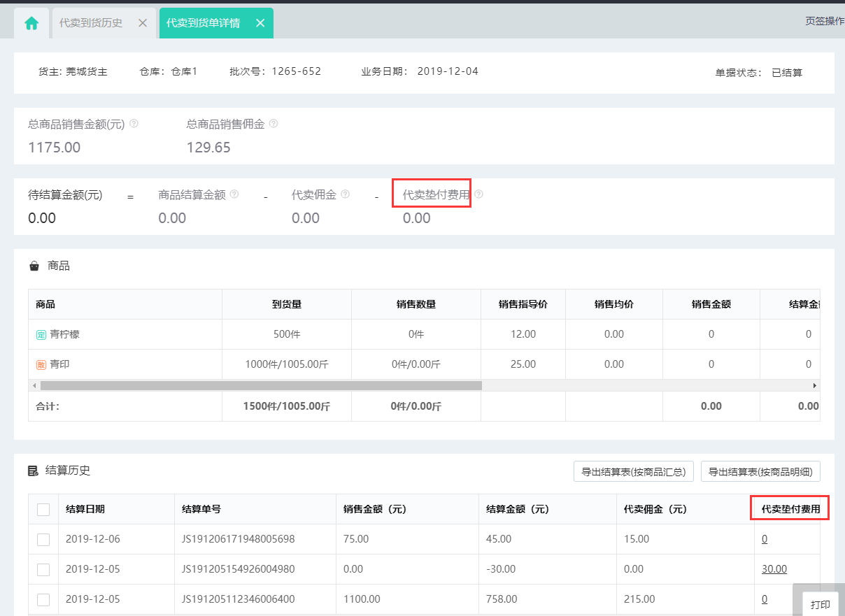Check the row for JS191205154926004980

(x=43, y=570)
